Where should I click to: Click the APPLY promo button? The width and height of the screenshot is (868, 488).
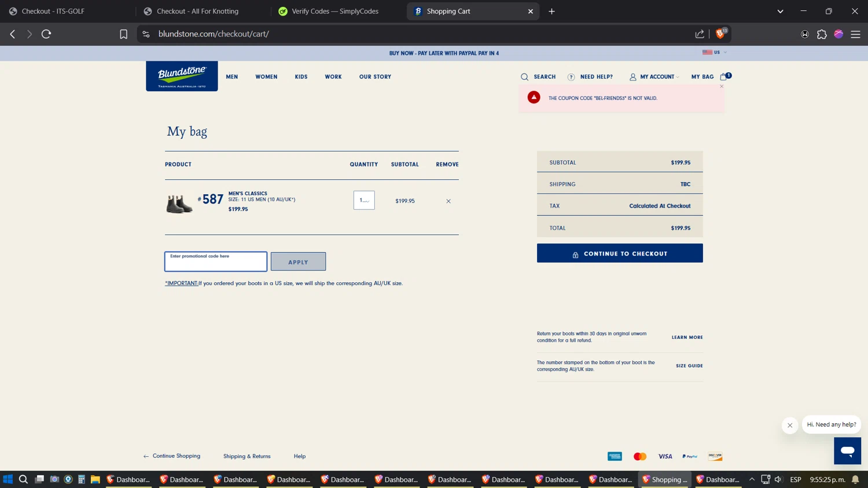(x=298, y=261)
